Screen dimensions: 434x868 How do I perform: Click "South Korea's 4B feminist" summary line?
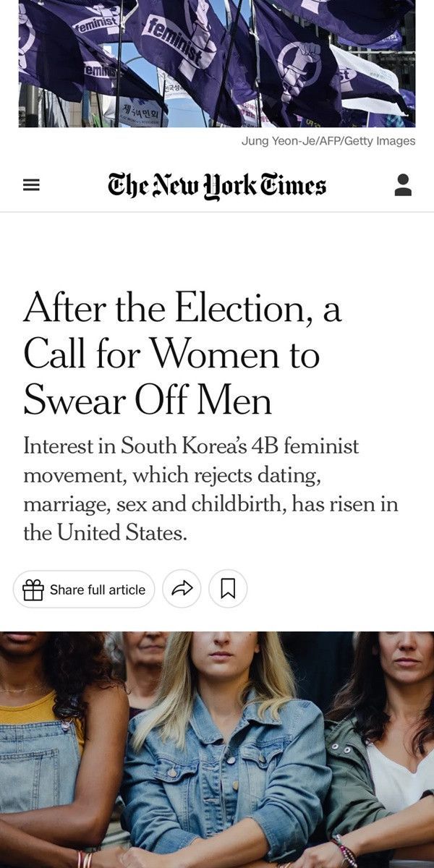191,445
